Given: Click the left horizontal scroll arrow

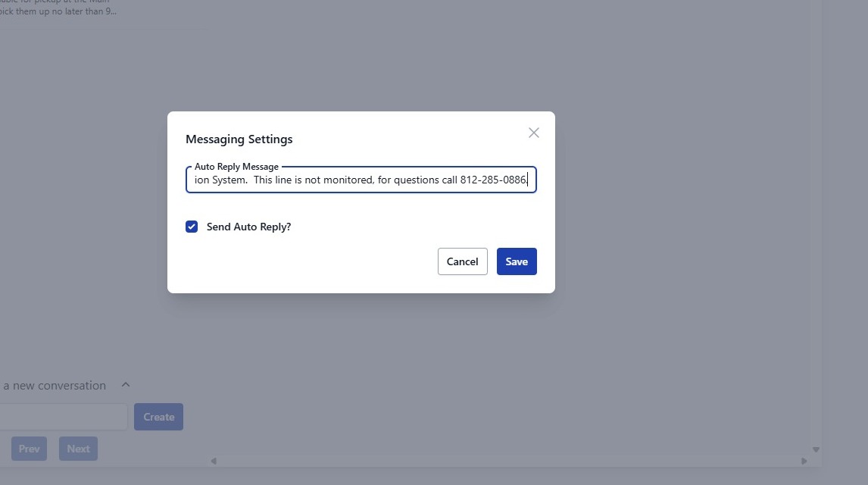Looking at the screenshot, I should 214,461.
